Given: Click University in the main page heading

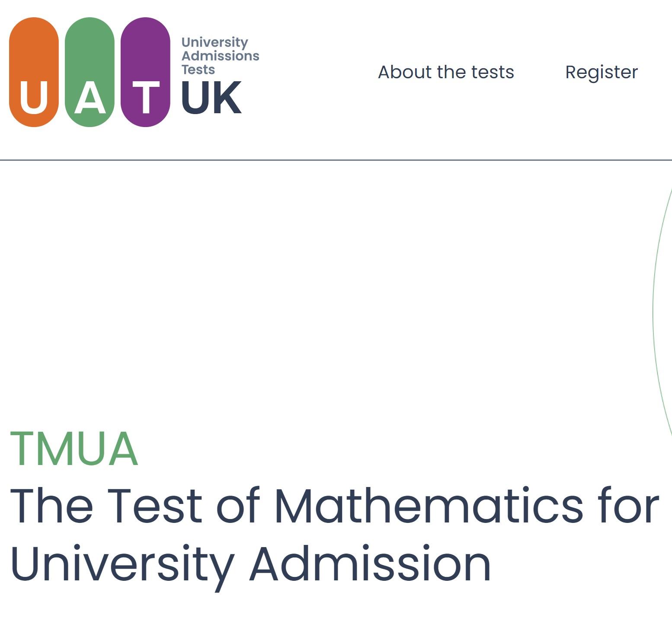Looking at the screenshot, I should click(123, 564).
